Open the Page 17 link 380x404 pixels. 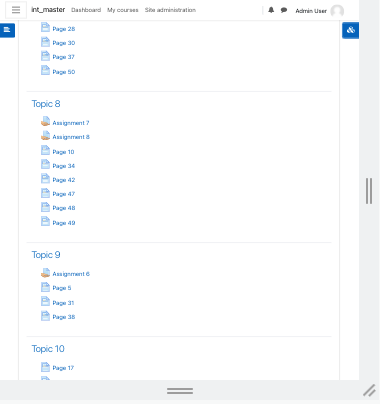(63, 368)
